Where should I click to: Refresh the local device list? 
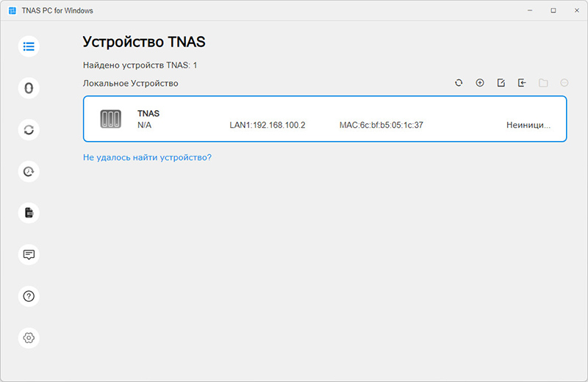pyautogui.click(x=459, y=83)
